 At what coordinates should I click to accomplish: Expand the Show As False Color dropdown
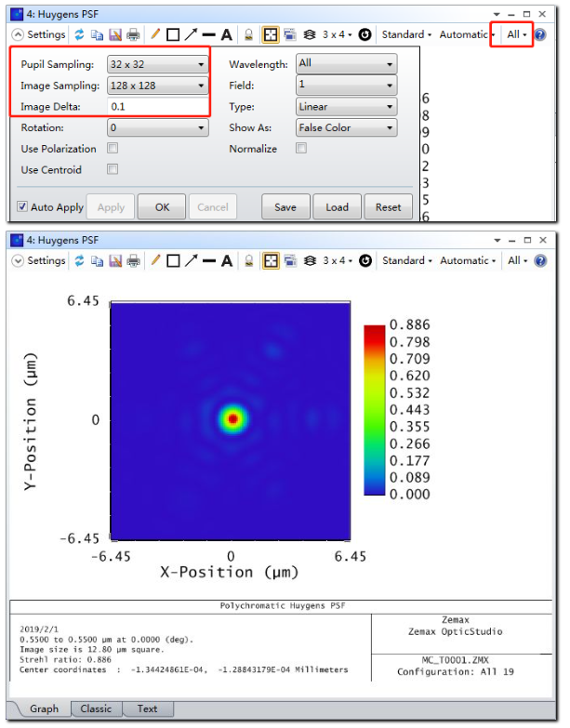pyautogui.click(x=346, y=127)
